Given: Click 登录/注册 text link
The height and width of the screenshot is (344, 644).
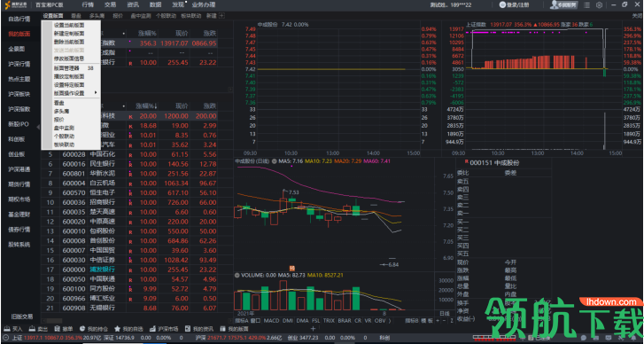Looking at the screenshot, I should pyautogui.click(x=517, y=5).
